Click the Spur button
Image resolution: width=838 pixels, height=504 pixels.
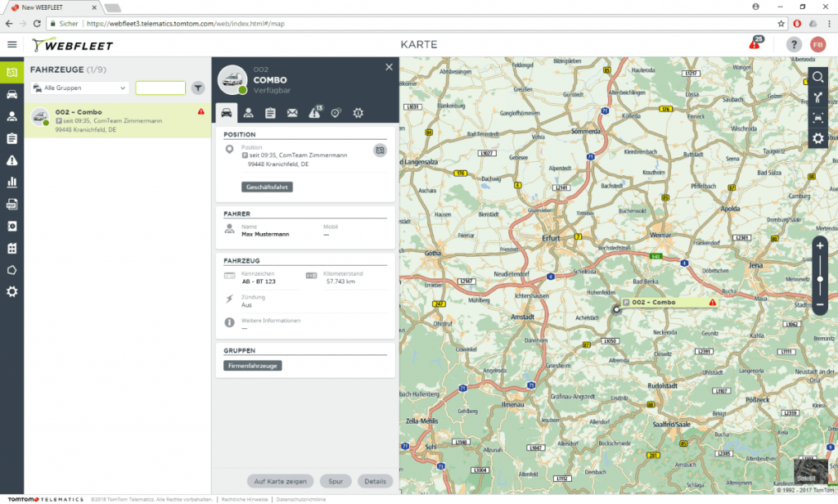[335, 481]
